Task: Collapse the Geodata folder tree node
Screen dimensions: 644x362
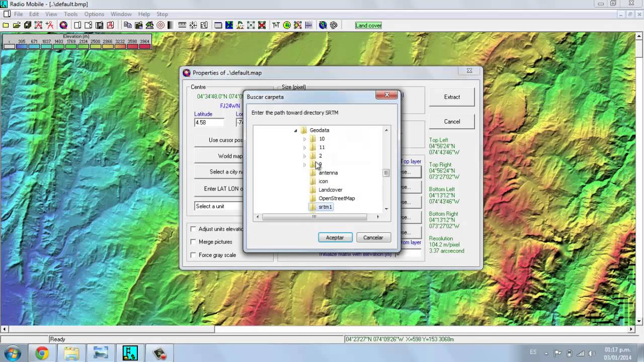Action: [x=295, y=130]
